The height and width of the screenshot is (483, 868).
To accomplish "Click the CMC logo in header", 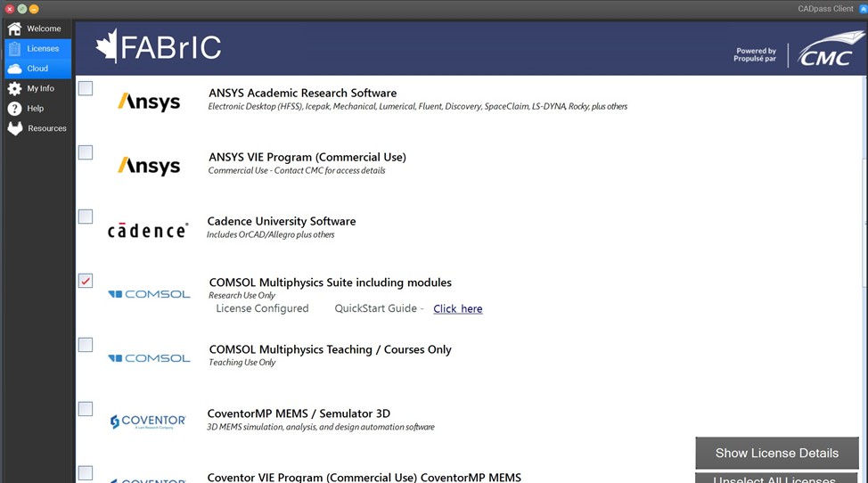I will point(825,50).
